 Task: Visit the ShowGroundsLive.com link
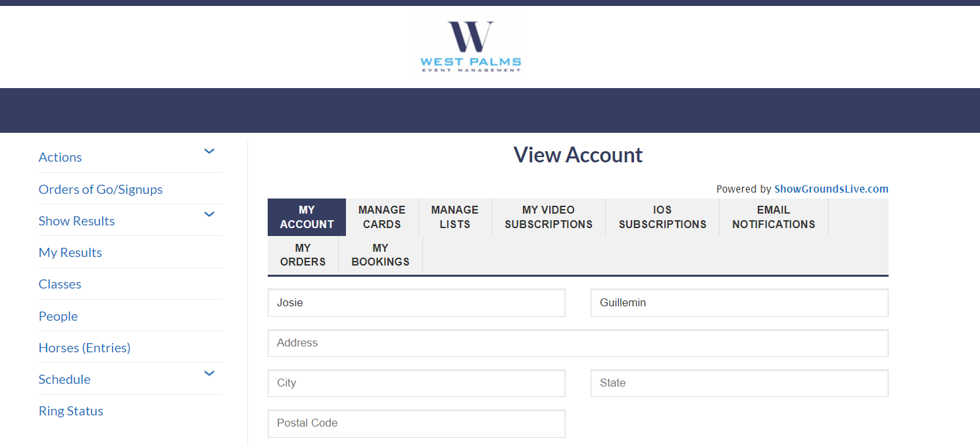coord(831,189)
